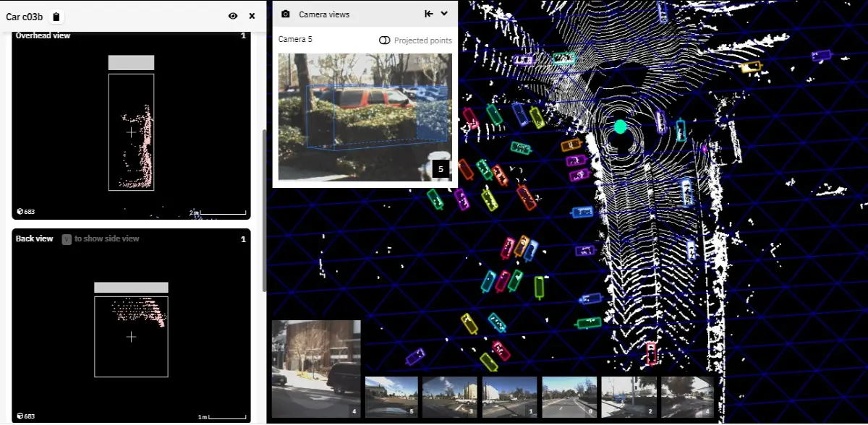The image size is (868, 425).
Task: Select camera thumbnail numbered 0
Action: 569,397
